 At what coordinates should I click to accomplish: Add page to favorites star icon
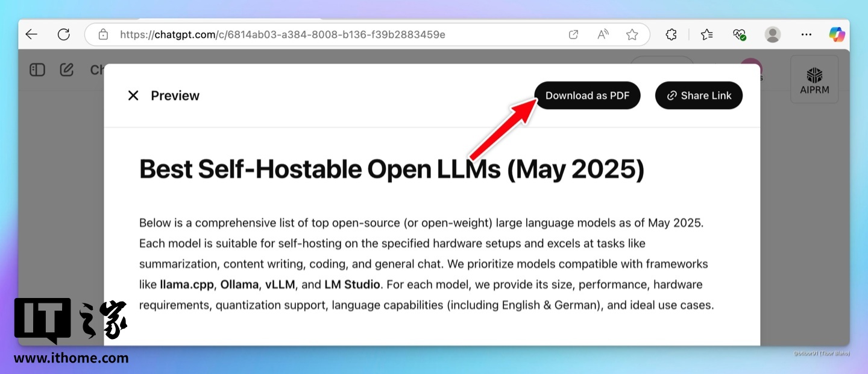click(632, 34)
